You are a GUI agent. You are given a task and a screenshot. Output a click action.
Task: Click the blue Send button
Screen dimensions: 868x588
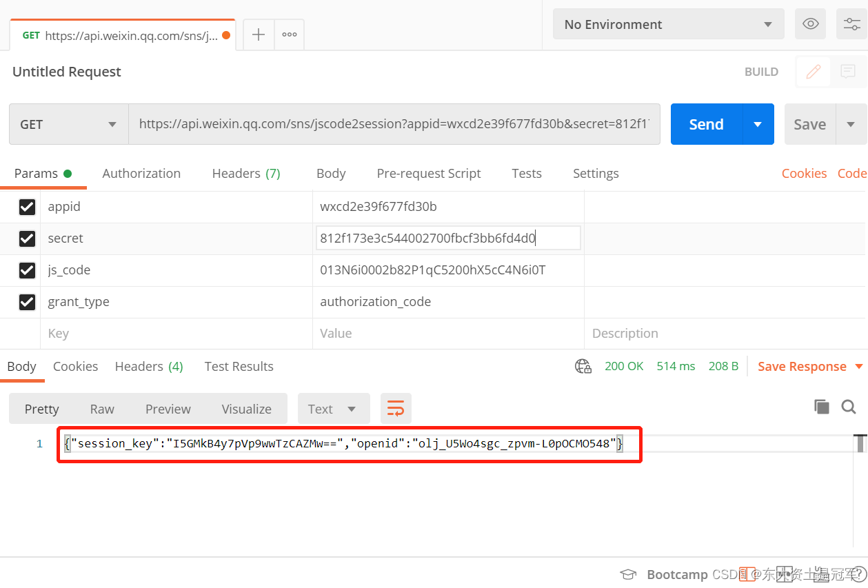(x=707, y=124)
